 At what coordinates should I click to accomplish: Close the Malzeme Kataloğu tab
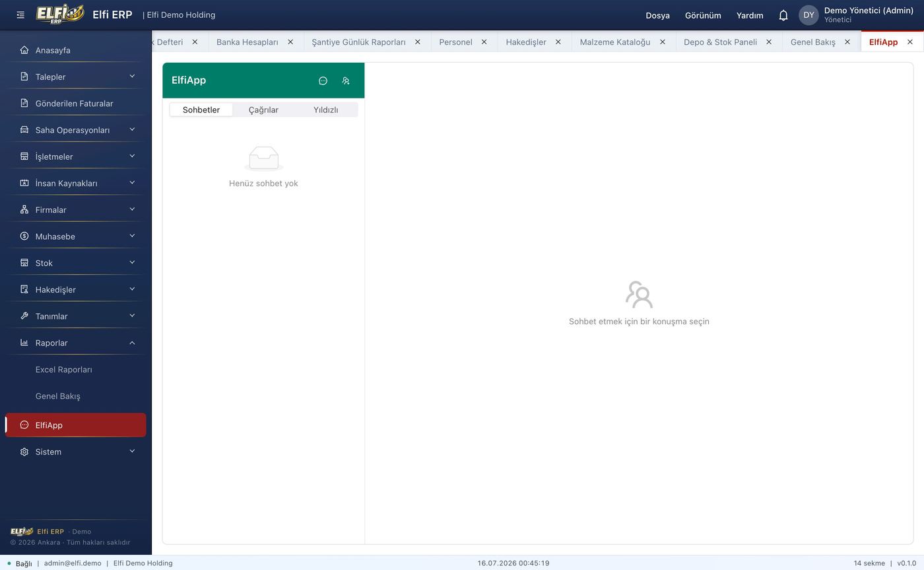click(662, 42)
